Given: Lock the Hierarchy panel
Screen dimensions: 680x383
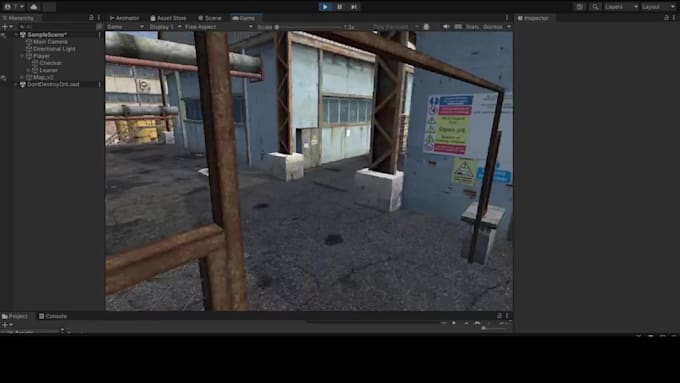Looking at the screenshot, I should [x=91, y=18].
